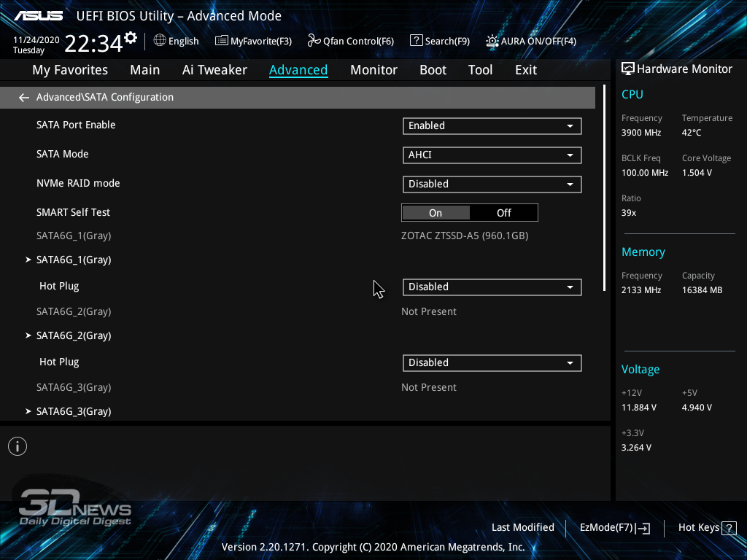This screenshot has height=560, width=747.
Task: Open the Ai Tweaker tab
Action: (214, 70)
